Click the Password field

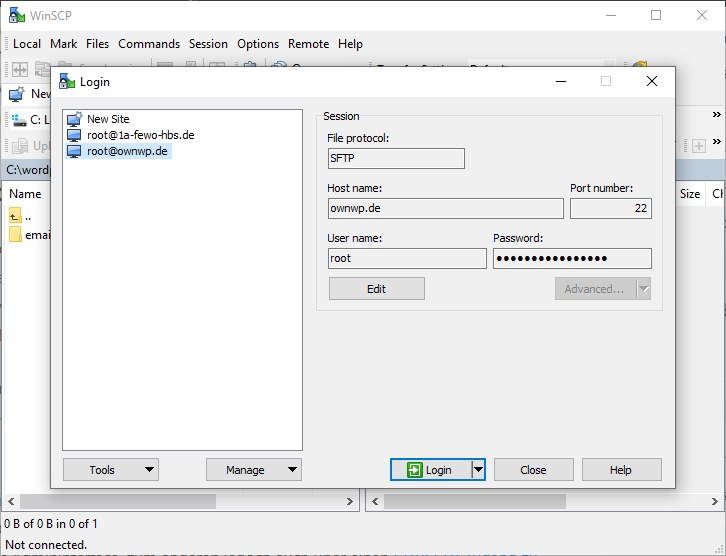coord(572,258)
